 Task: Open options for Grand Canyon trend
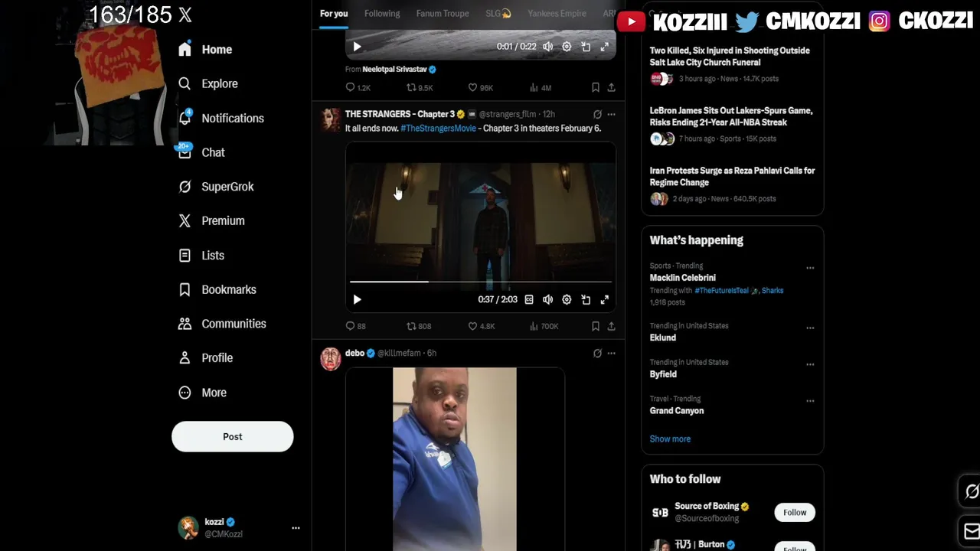pyautogui.click(x=810, y=402)
